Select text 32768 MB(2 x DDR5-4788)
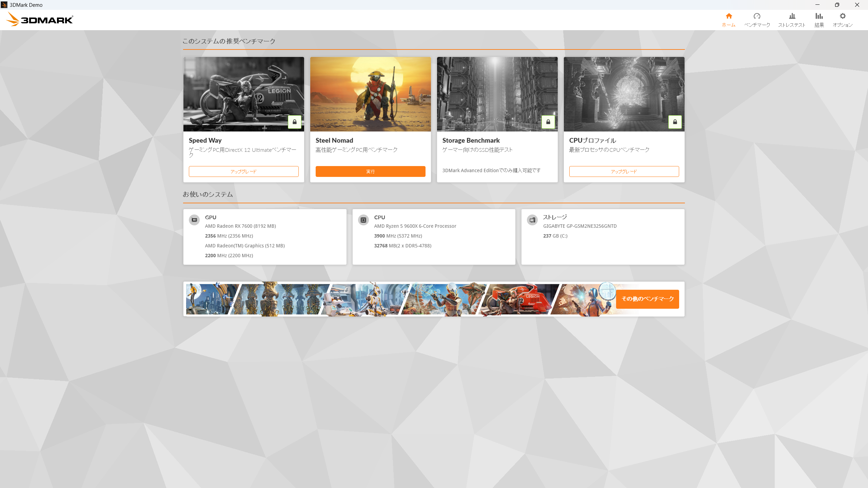The image size is (868, 488). (x=403, y=246)
